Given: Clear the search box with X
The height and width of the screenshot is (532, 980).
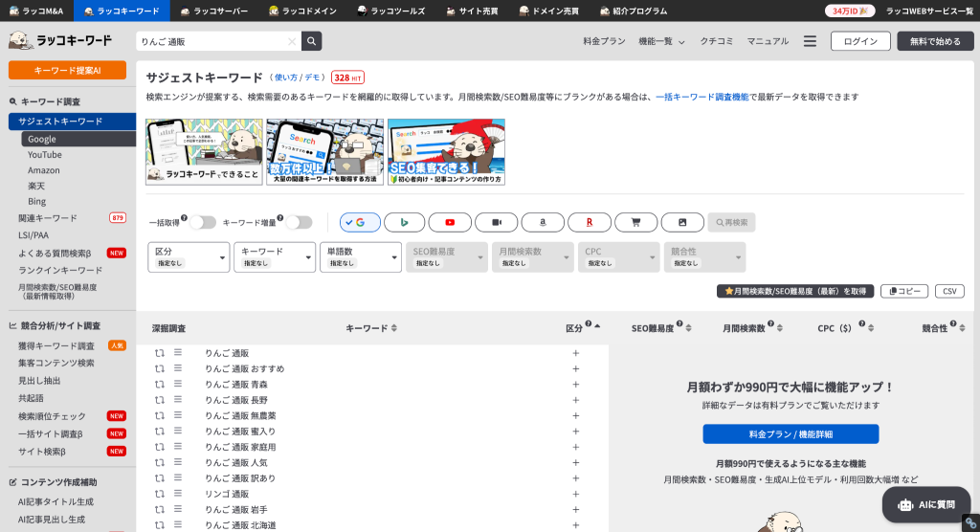Looking at the screenshot, I should coord(291,41).
